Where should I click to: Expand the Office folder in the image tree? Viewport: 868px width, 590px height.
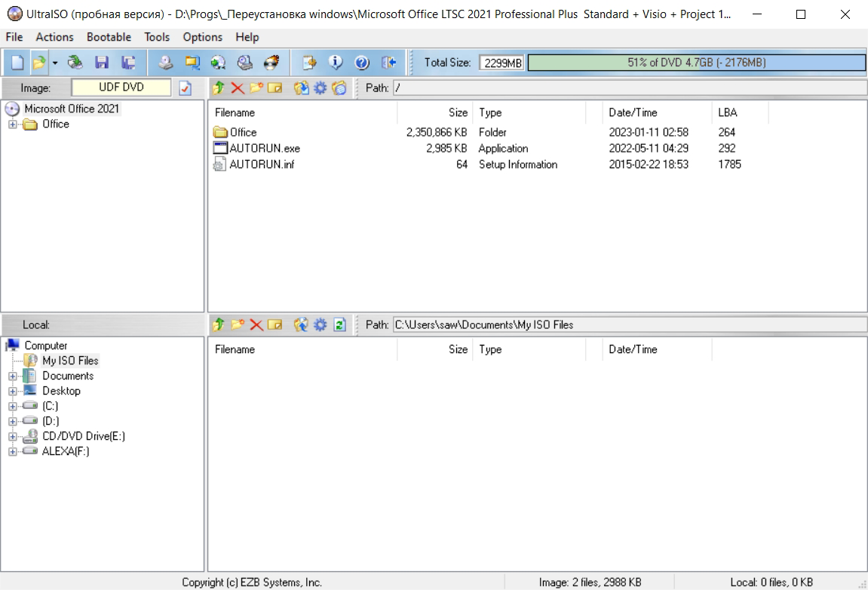pos(12,124)
